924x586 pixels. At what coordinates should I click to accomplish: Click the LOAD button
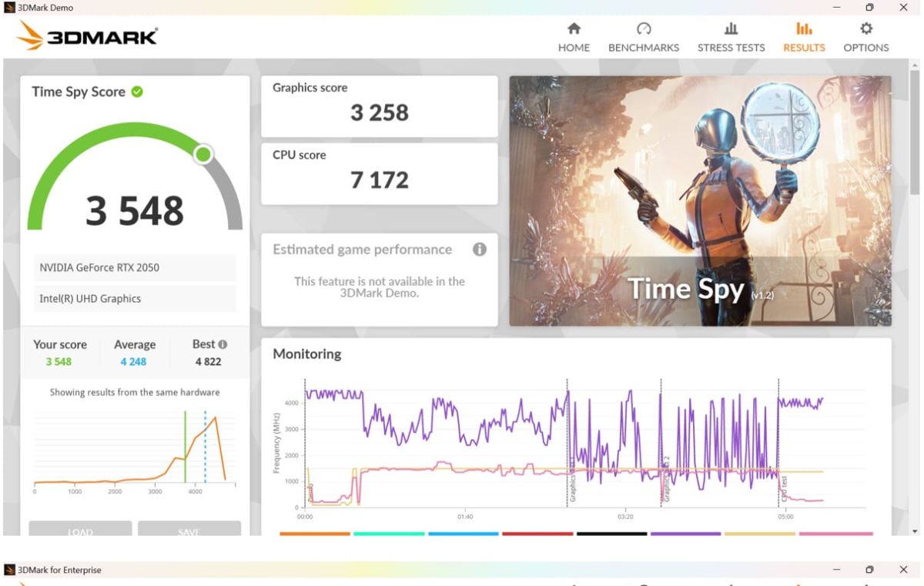[80, 529]
